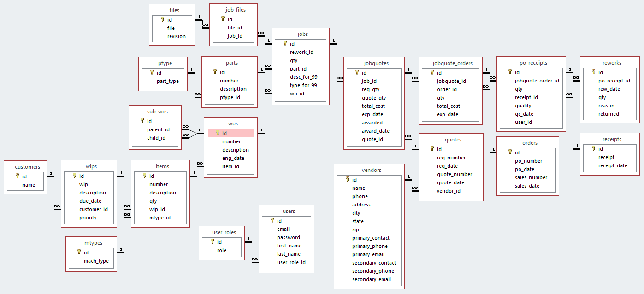Select the ptype_id field in parts table

click(230, 97)
